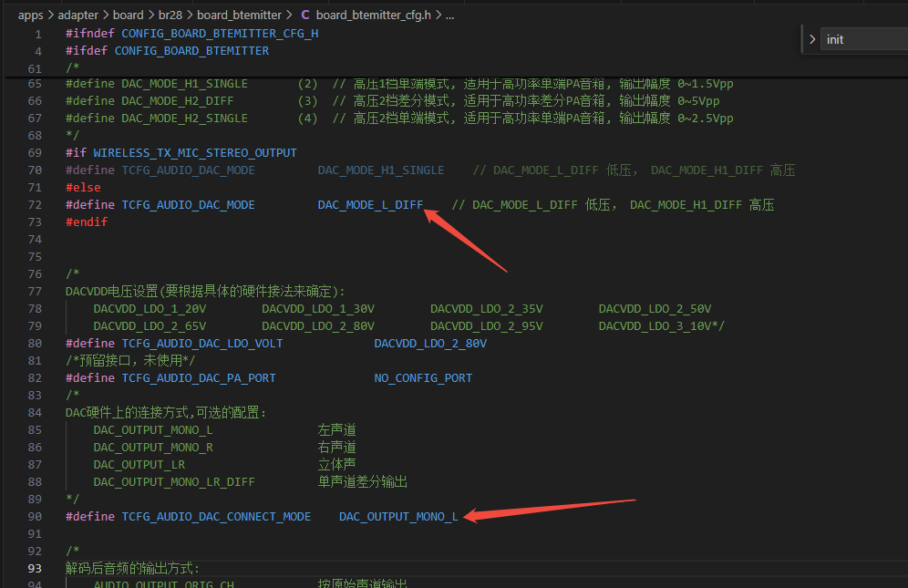Screen dimensions: 908x588
Task: Open the "adapter" breadcrumb segment
Action: 78,15
